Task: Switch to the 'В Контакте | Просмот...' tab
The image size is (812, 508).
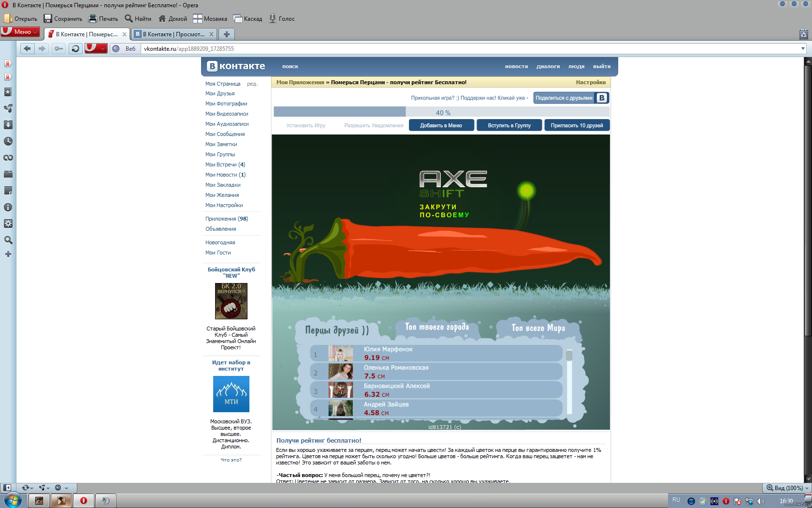Action: 174,34
